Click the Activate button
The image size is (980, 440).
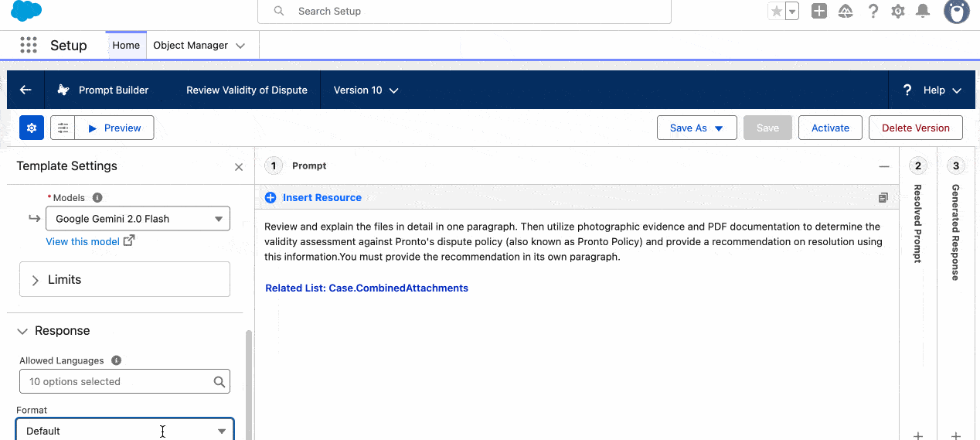tap(830, 128)
